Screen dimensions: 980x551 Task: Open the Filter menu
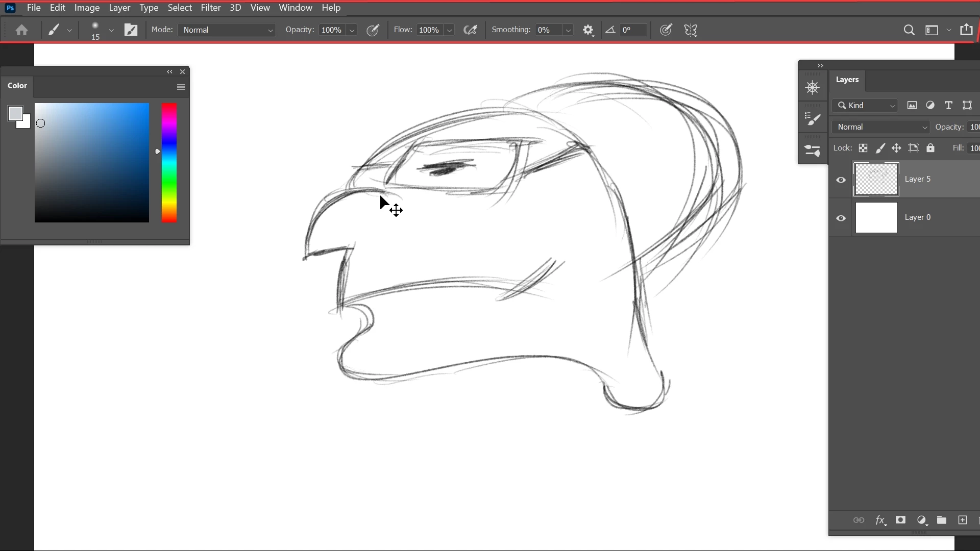(x=210, y=8)
